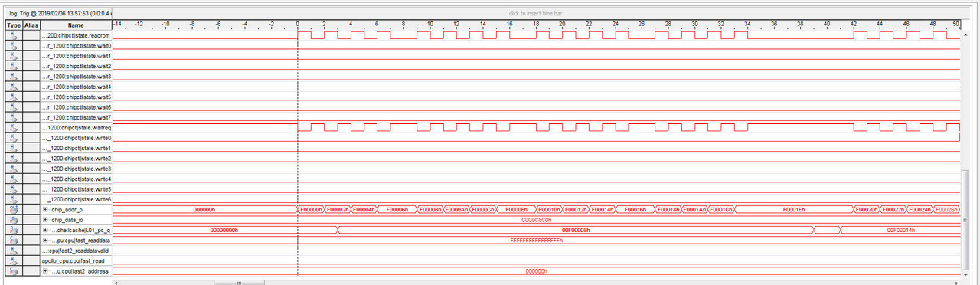The width and height of the screenshot is (980, 285).
Task: Click the signal type icon for state.wait0
Action: pos(14,46)
